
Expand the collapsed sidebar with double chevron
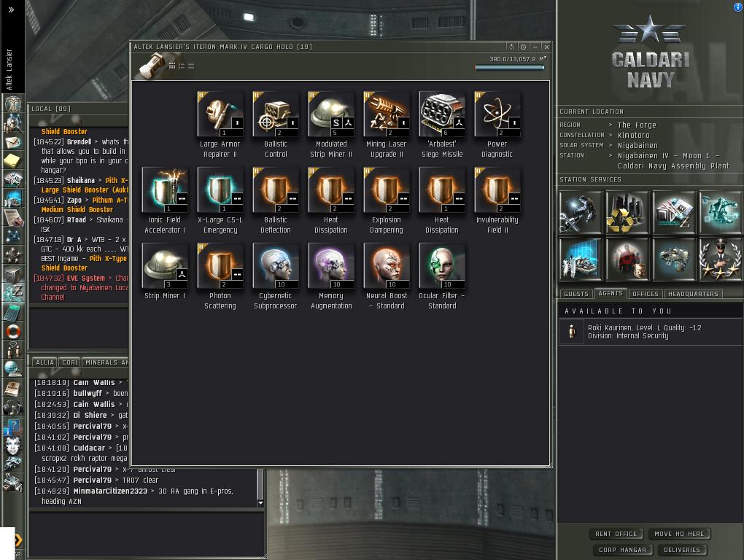[11, 9]
